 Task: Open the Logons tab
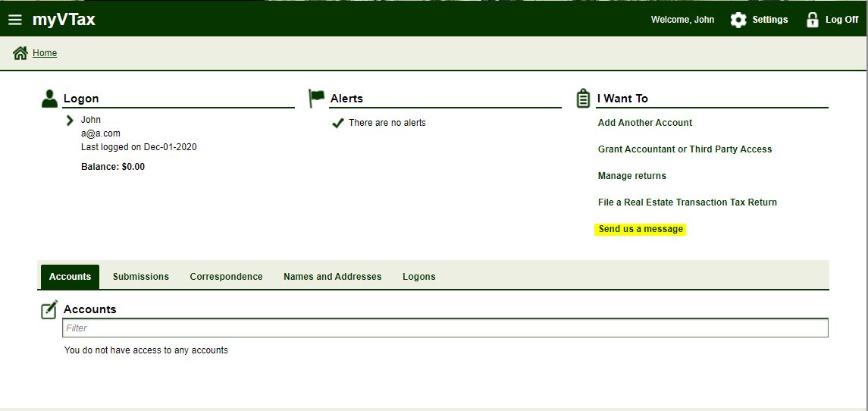coord(419,276)
